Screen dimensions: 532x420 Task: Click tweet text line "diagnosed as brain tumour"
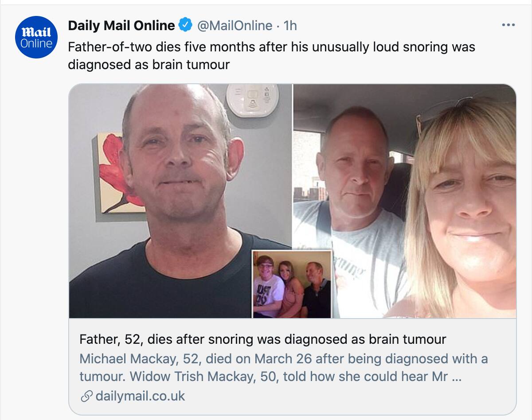click(149, 65)
